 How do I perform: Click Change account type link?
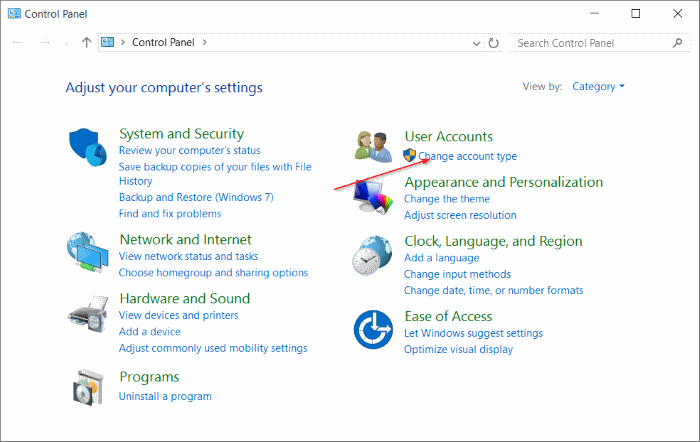tap(467, 156)
